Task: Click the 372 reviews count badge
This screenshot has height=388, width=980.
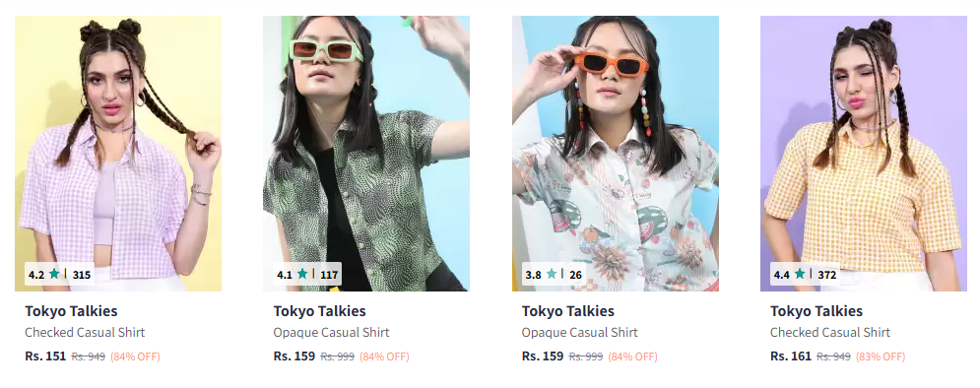Action: click(827, 275)
